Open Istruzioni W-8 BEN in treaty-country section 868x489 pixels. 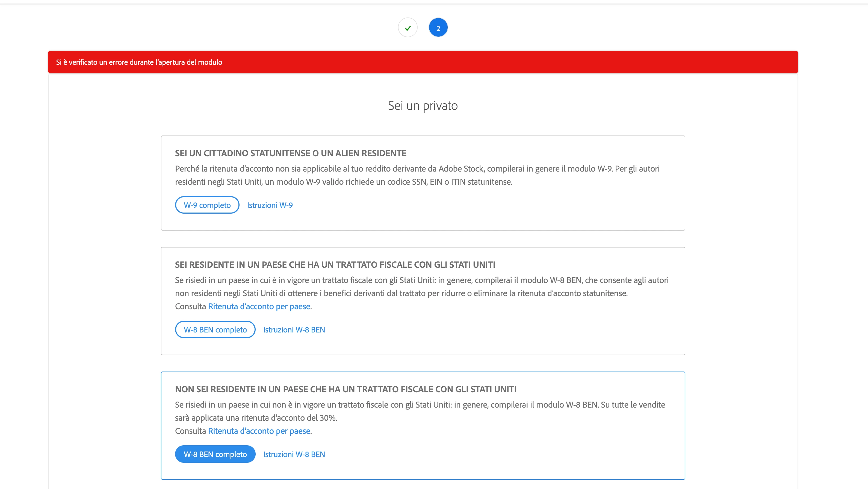point(294,329)
